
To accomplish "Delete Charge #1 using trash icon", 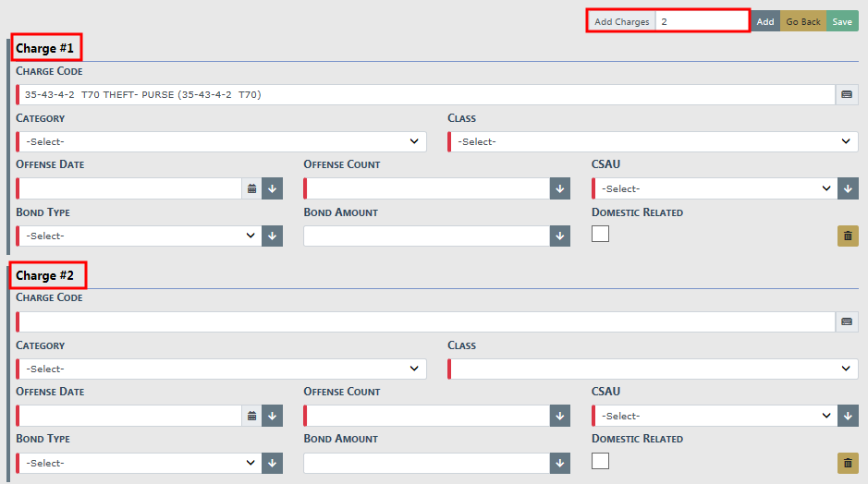I will (848, 236).
